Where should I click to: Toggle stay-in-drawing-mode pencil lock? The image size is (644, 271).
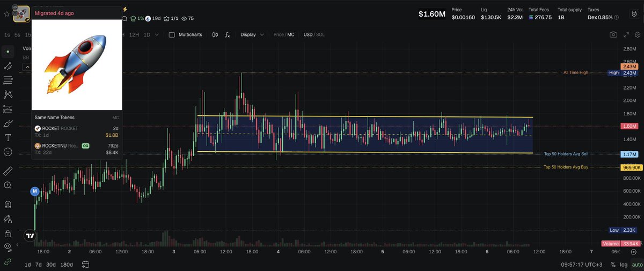8,219
